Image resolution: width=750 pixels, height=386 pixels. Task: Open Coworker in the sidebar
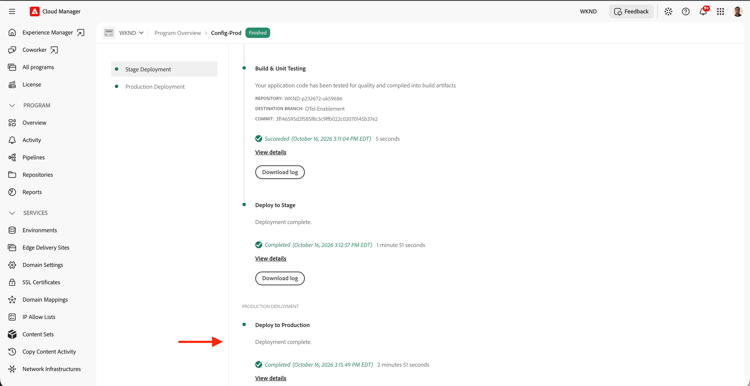tap(33, 50)
